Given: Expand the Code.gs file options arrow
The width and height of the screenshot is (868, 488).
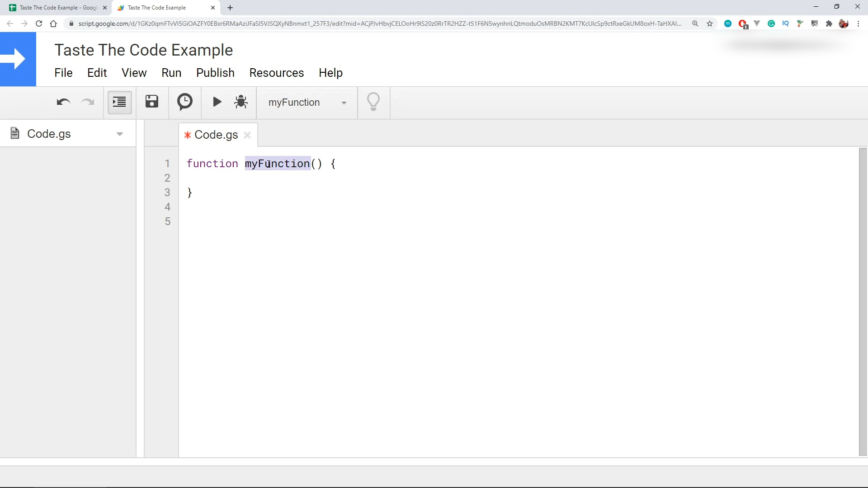Looking at the screenshot, I should point(120,134).
